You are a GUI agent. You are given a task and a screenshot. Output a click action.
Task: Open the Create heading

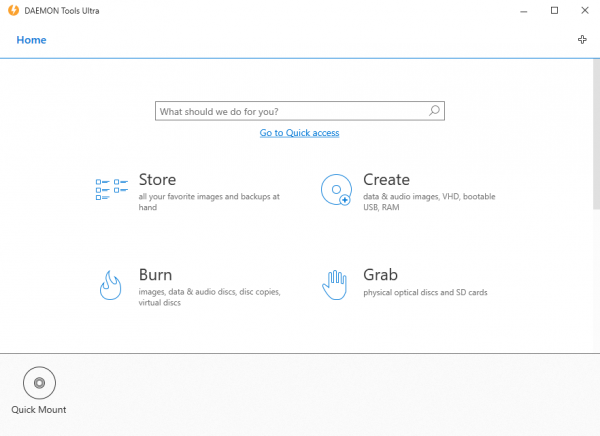386,180
